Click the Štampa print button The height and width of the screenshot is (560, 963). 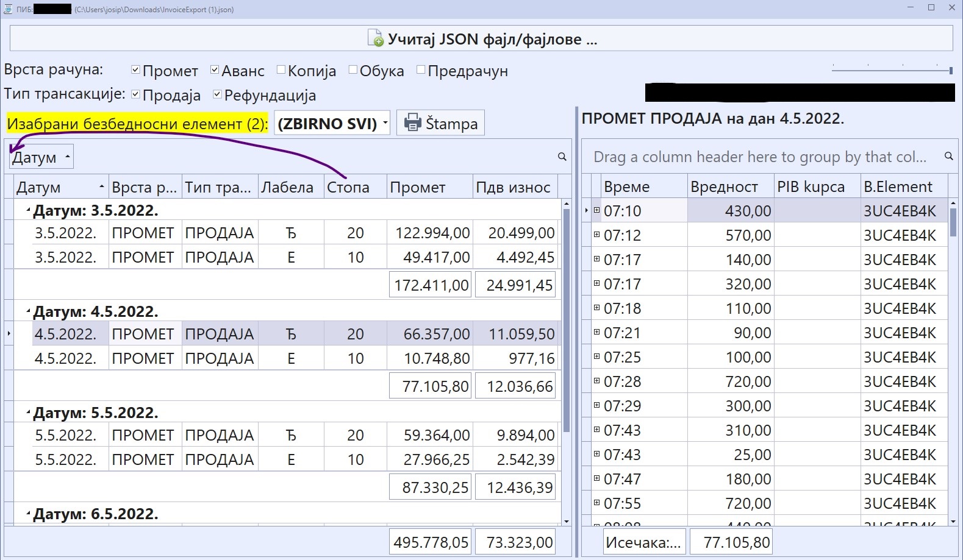point(440,123)
